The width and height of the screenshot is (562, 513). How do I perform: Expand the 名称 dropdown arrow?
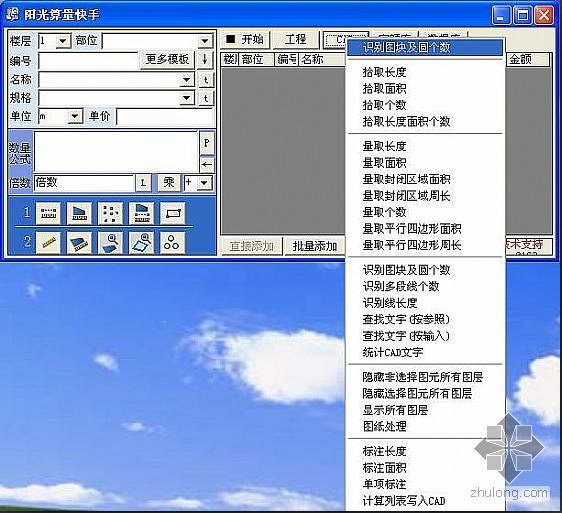[x=186, y=80]
